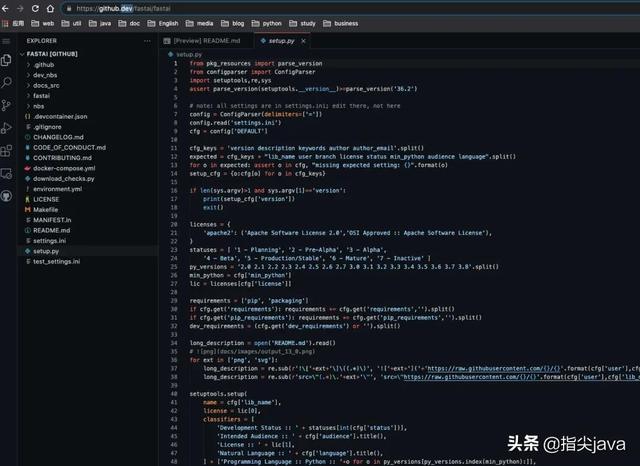
Task: Open the business bookmarks folder
Action: [x=341, y=24]
